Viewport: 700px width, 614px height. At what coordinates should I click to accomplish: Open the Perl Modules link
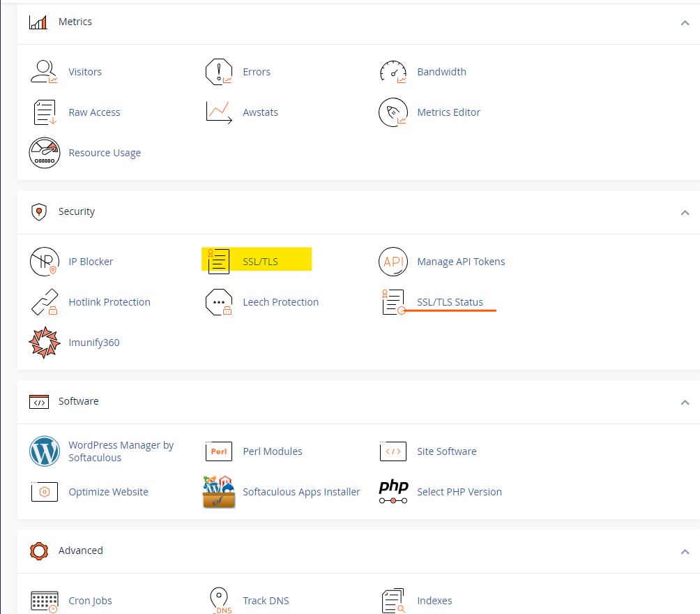[273, 451]
